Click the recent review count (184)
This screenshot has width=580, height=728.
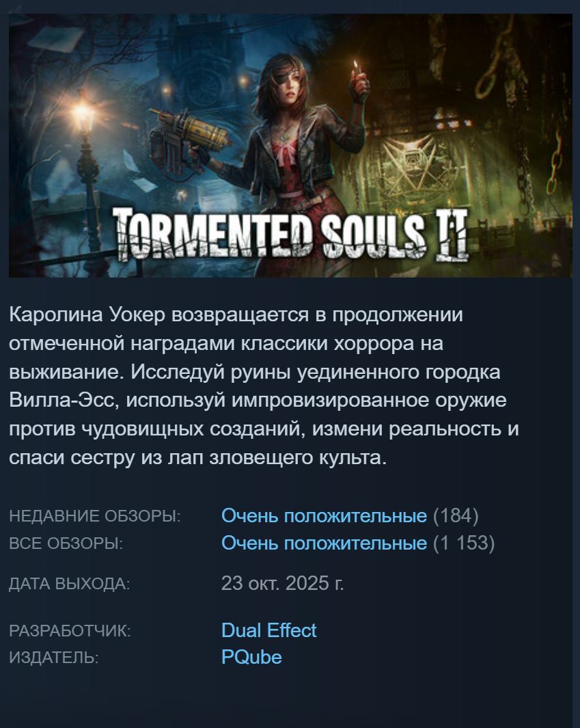pyautogui.click(x=456, y=516)
